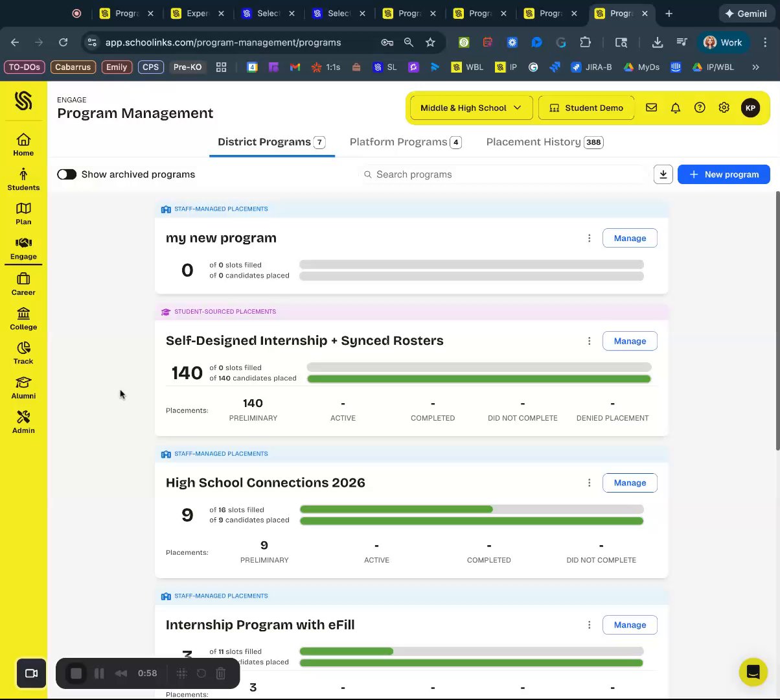Click the slots filled bar for High School Connections
The height and width of the screenshot is (700, 780).
point(472,509)
